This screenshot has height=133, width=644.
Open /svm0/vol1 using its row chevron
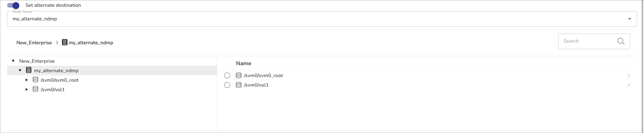click(629, 85)
